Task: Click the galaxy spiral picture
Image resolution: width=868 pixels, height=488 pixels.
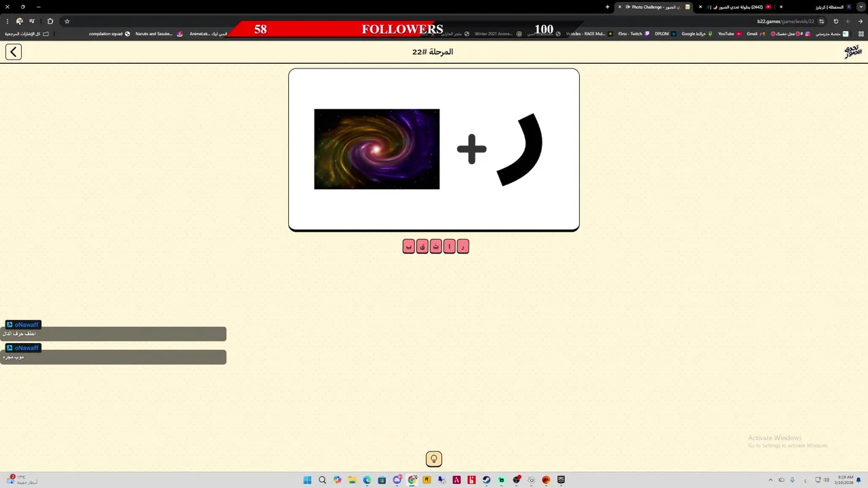Action: point(376,149)
